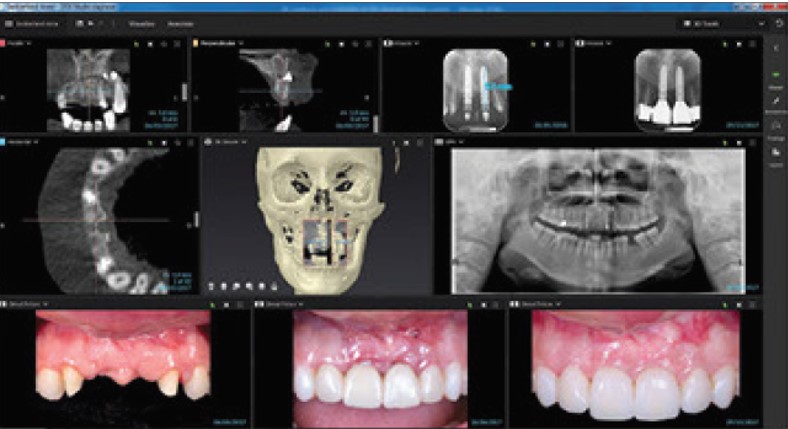
Task: Switch to the Visualize tab
Action: coord(142,22)
